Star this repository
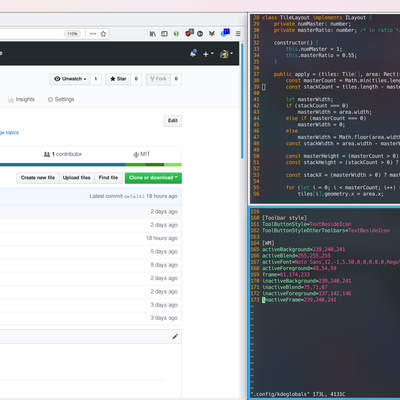This screenshot has width=400, height=400. pyautogui.click(x=118, y=79)
